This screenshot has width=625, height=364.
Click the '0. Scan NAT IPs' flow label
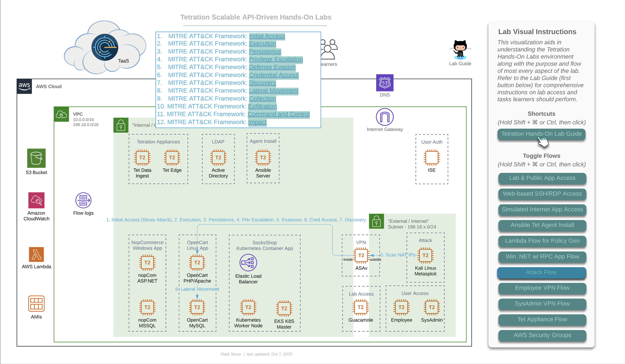(398, 255)
